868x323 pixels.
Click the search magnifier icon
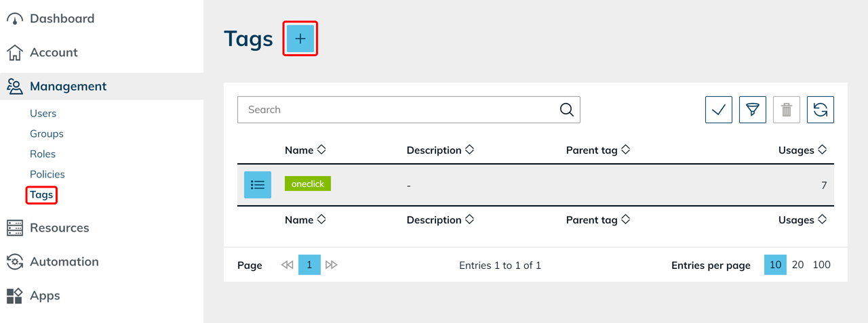(567, 110)
